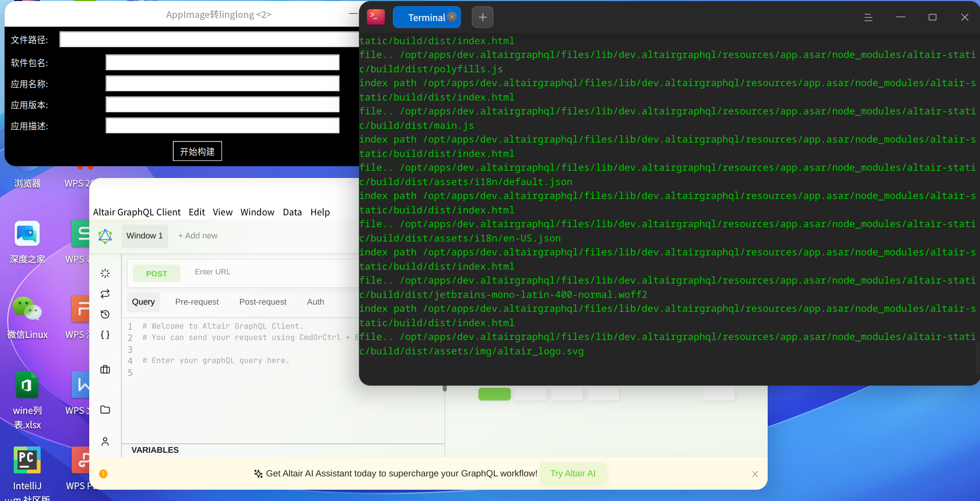Click the 应用描述 input field
This screenshot has width=980, height=501.
click(223, 126)
